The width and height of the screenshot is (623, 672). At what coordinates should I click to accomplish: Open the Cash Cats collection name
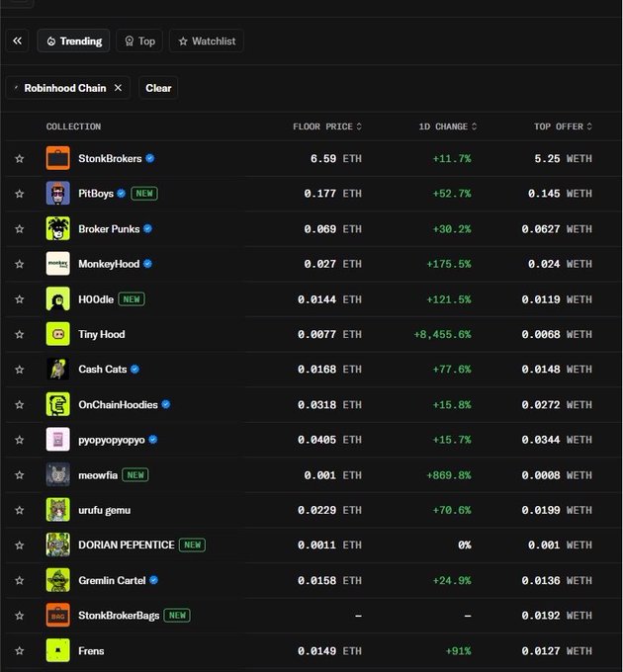point(103,370)
